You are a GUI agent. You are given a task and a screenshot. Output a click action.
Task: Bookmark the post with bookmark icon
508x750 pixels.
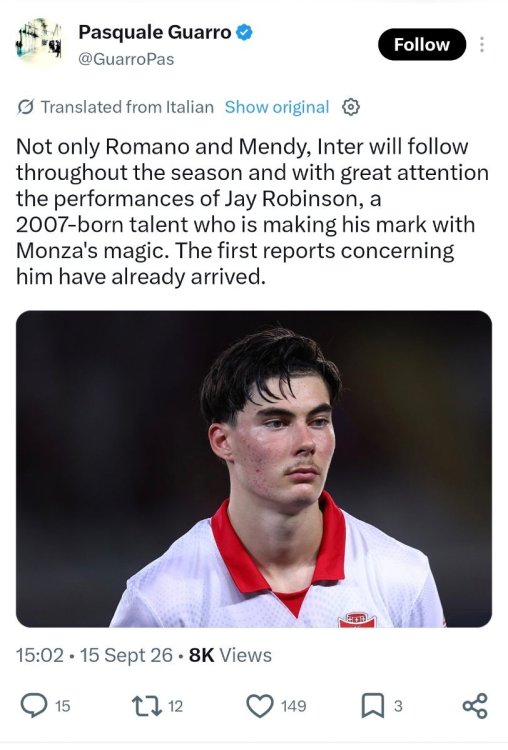[x=373, y=706]
